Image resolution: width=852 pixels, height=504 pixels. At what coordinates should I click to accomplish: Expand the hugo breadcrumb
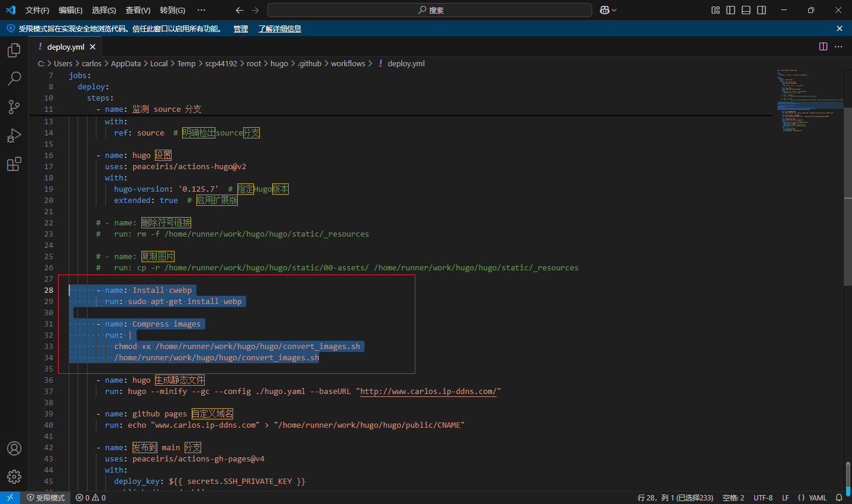pyautogui.click(x=279, y=63)
